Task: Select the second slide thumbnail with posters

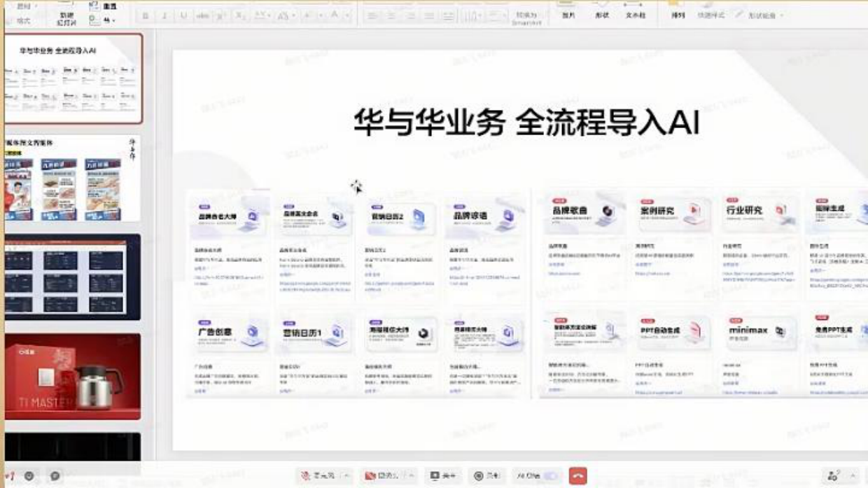Action: [72, 179]
